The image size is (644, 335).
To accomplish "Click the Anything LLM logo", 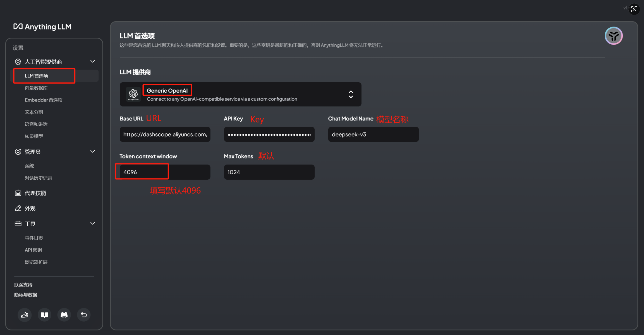I will point(42,26).
